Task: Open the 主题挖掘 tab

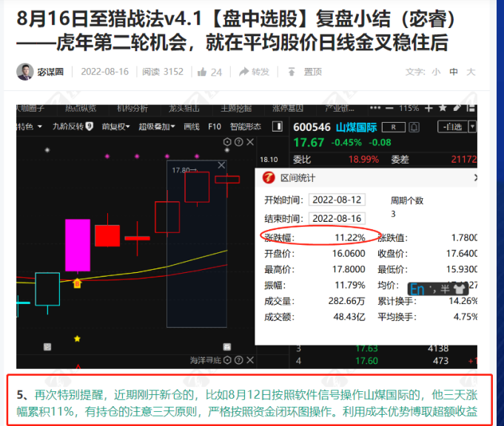Action: [236, 108]
